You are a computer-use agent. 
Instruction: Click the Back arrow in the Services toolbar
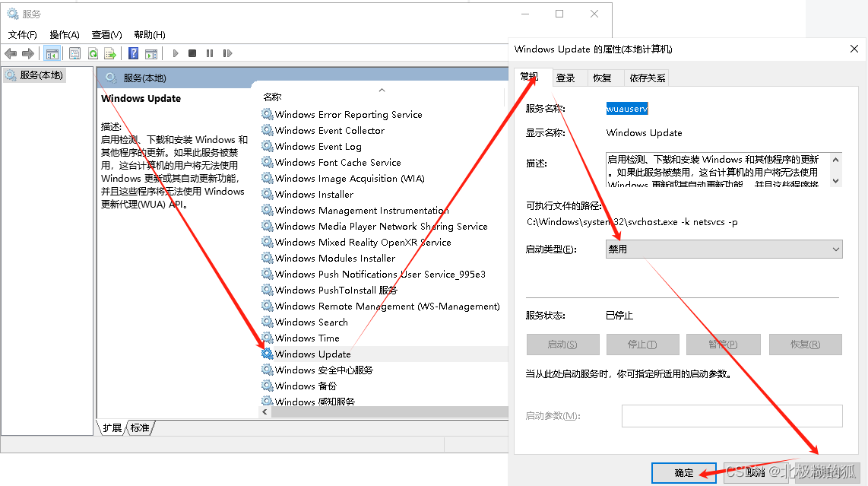[x=11, y=54]
